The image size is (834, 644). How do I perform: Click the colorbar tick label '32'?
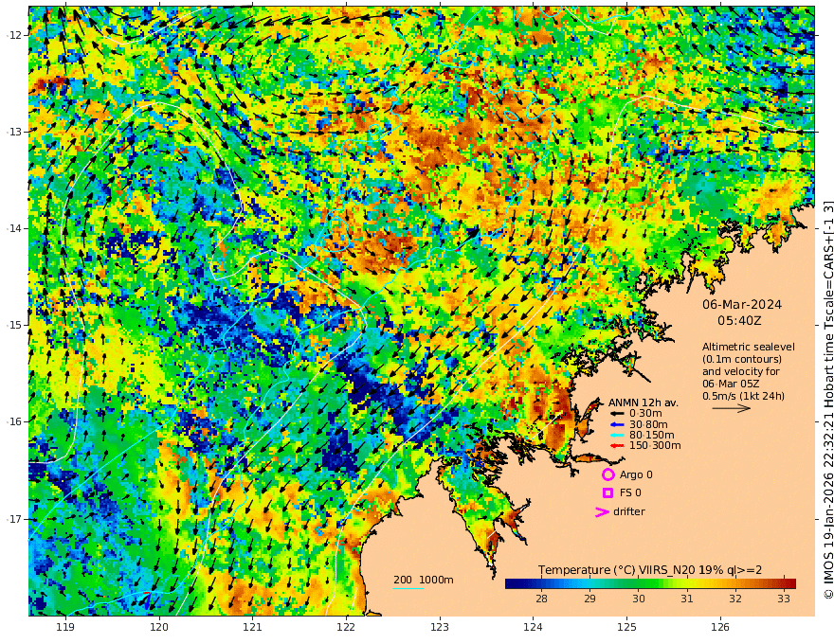735,599
